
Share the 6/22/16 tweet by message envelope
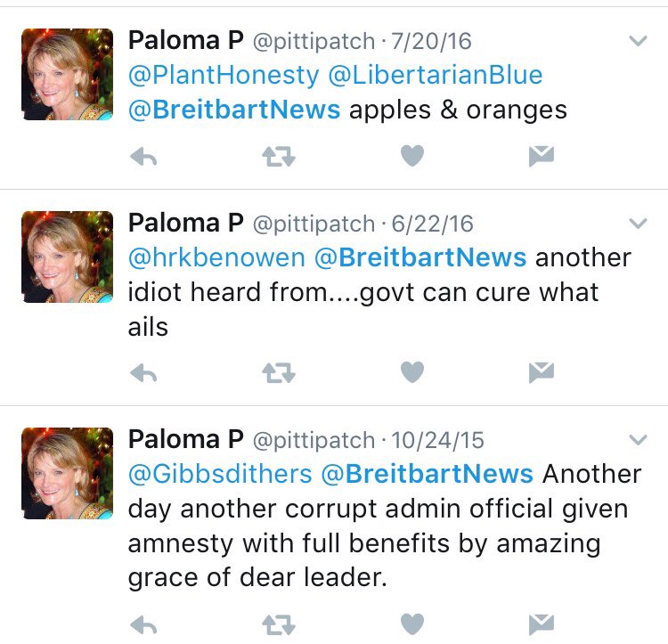542,372
